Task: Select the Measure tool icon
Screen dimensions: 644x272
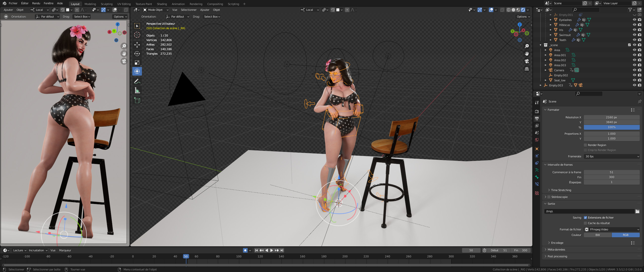Action: (137, 90)
